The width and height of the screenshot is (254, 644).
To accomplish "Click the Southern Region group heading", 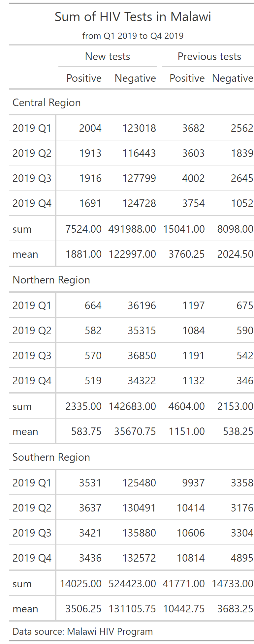I will click(51, 457).
